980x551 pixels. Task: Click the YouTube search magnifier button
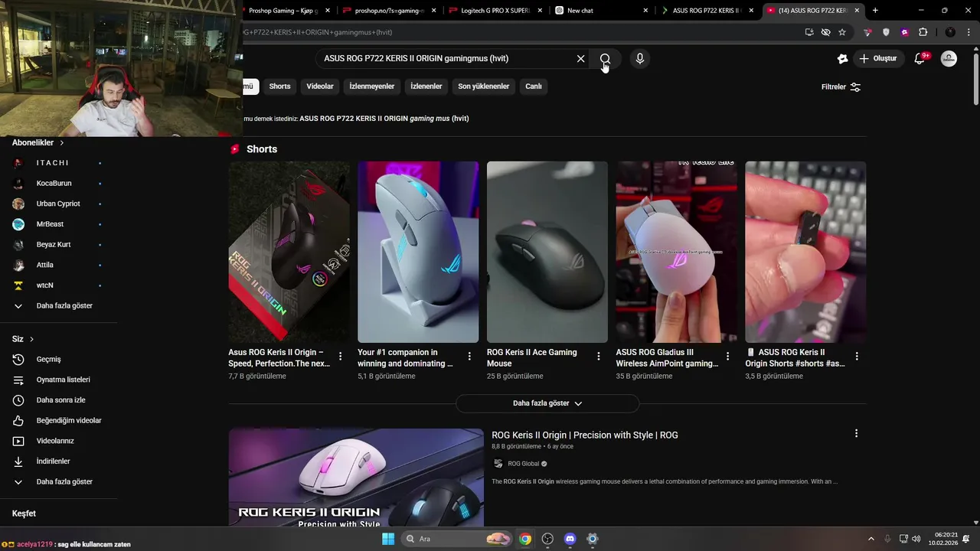click(x=605, y=59)
